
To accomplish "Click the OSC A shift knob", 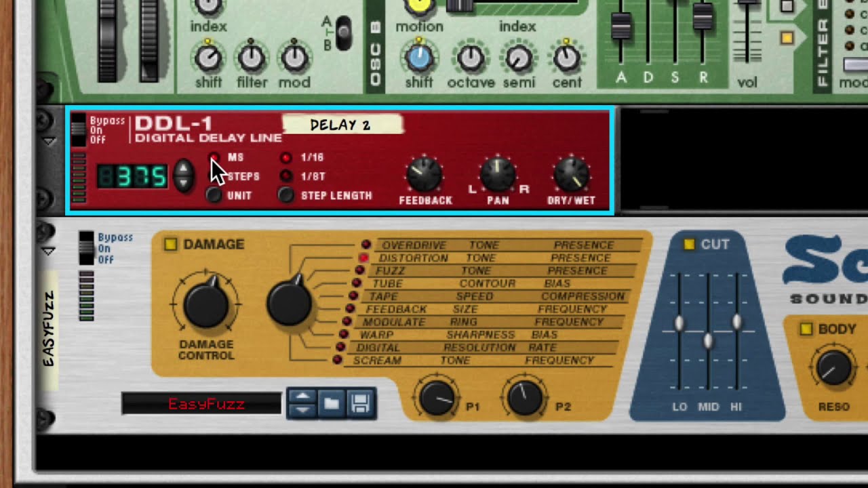I will (208, 59).
